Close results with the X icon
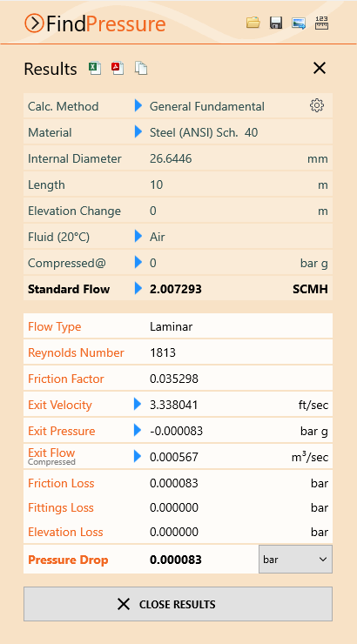Viewport: 357px width, 644px height. click(320, 68)
